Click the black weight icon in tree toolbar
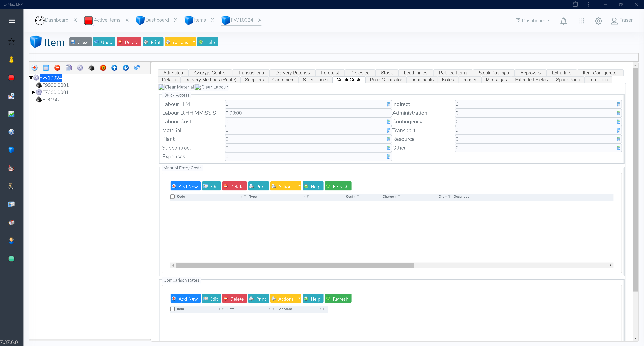 [x=92, y=68]
